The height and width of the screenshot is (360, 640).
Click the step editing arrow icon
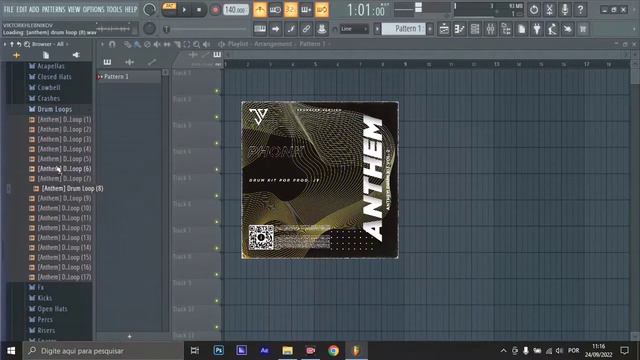275,29
